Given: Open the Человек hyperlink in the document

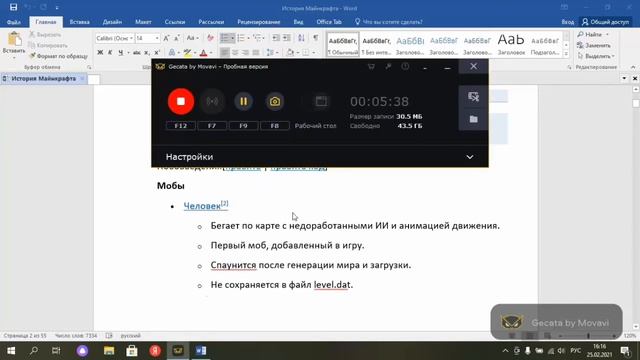Looking at the screenshot, I should tap(202, 206).
